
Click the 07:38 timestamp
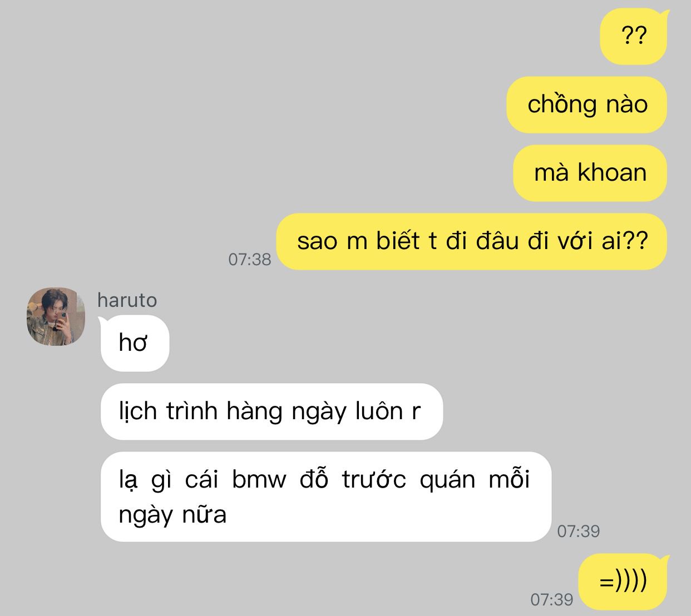pyautogui.click(x=249, y=259)
